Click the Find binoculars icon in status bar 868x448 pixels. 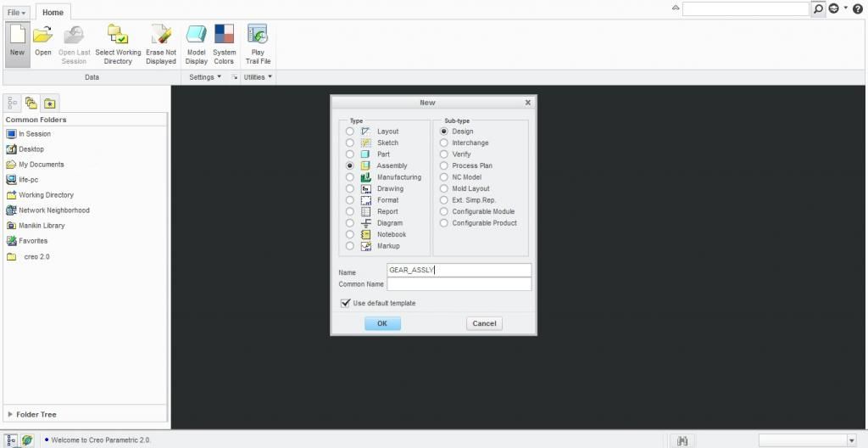point(682,440)
